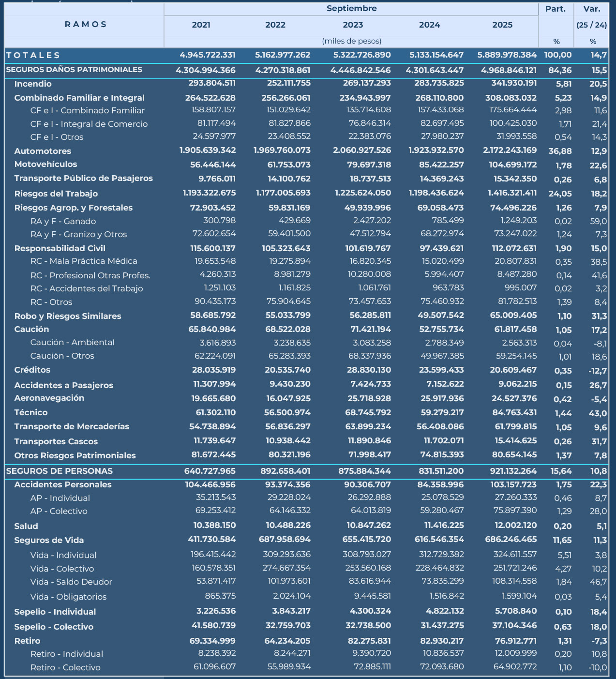Image resolution: width=616 pixels, height=679 pixels.
Task: Select the Septiembre header cell
Action: point(351,9)
